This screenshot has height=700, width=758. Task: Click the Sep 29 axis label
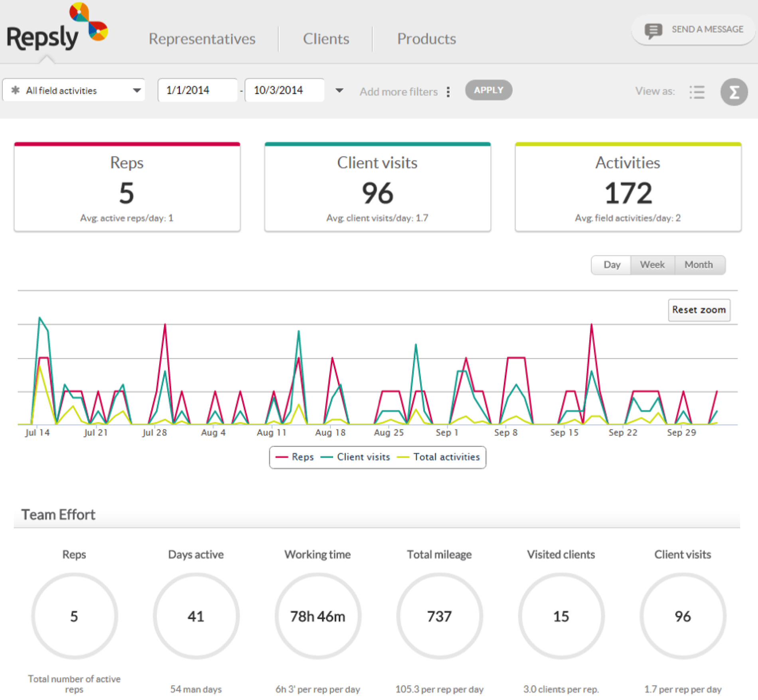[x=681, y=433]
